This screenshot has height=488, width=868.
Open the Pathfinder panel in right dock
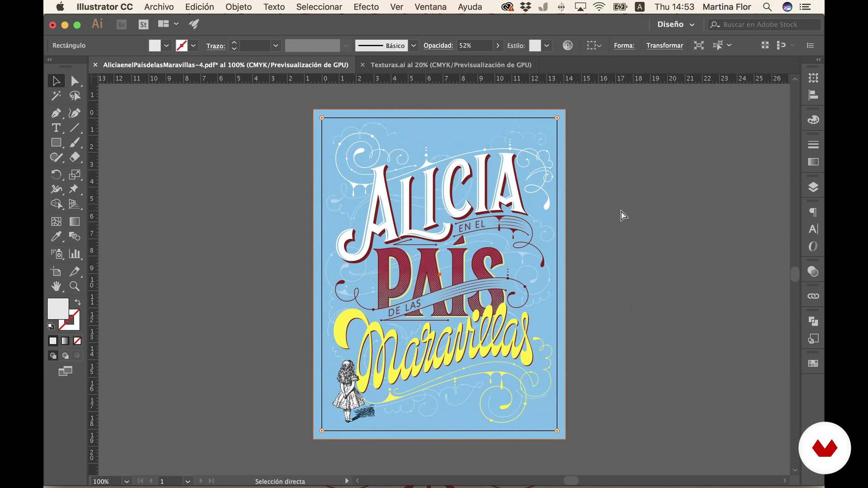(813, 321)
